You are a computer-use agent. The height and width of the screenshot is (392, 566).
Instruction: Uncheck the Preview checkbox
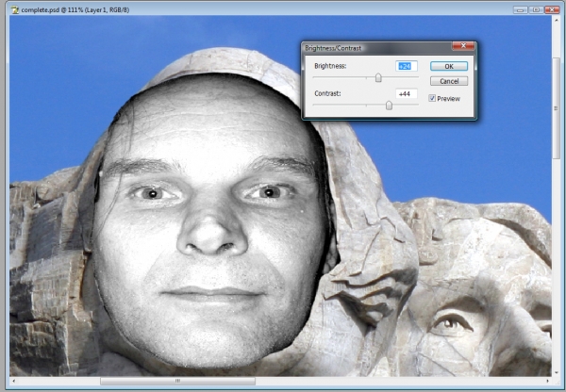[432, 98]
